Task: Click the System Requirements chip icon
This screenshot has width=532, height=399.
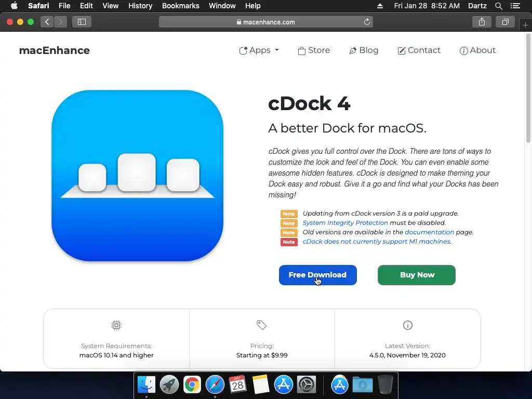Action: [x=116, y=325]
